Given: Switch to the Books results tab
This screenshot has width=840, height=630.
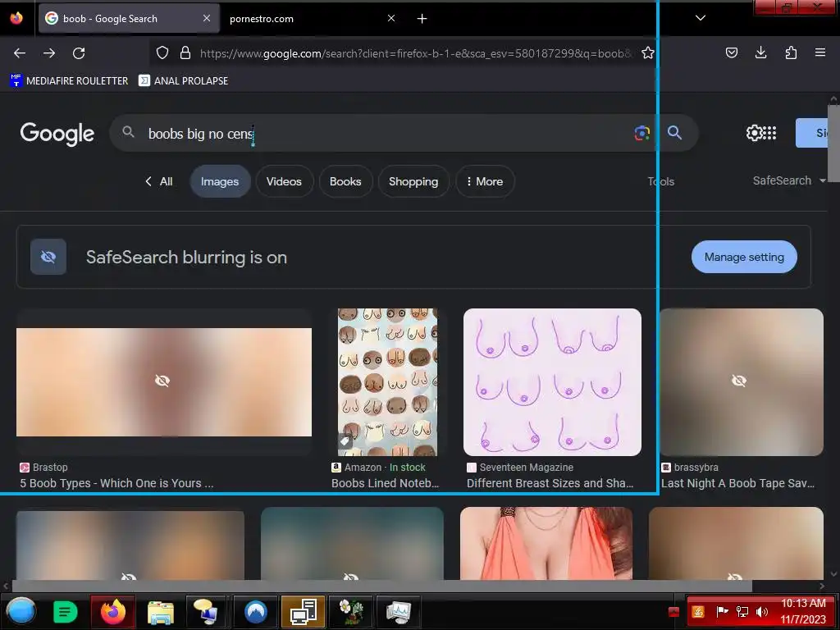Looking at the screenshot, I should (x=345, y=181).
